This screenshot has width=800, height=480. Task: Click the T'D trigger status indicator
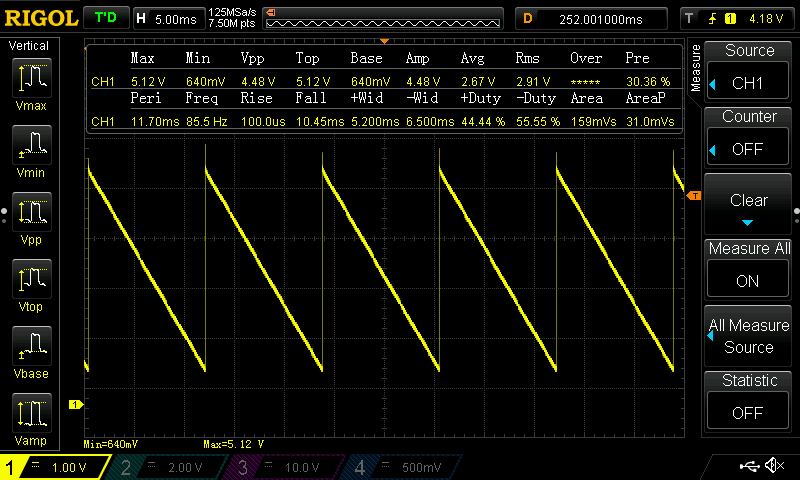[105, 18]
